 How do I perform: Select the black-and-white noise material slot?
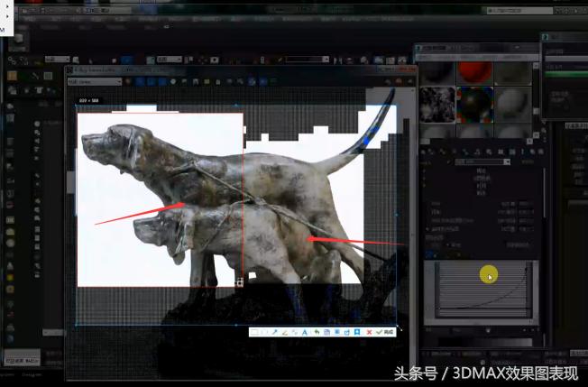point(437,105)
